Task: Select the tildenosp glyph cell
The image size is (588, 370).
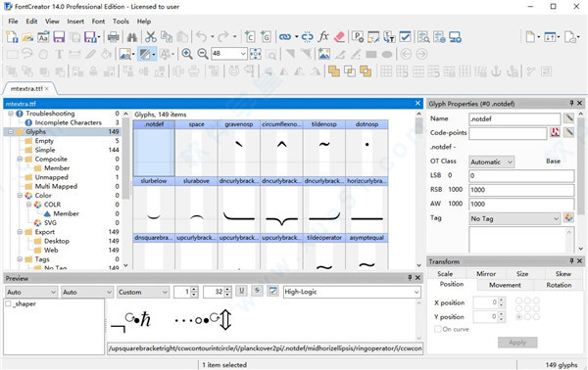Action: 324,148
